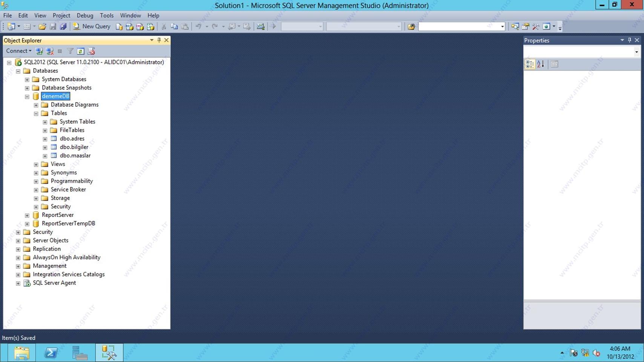Image resolution: width=644 pixels, height=362 pixels.
Task: Sort Properties alphabetically
Action: click(541, 64)
